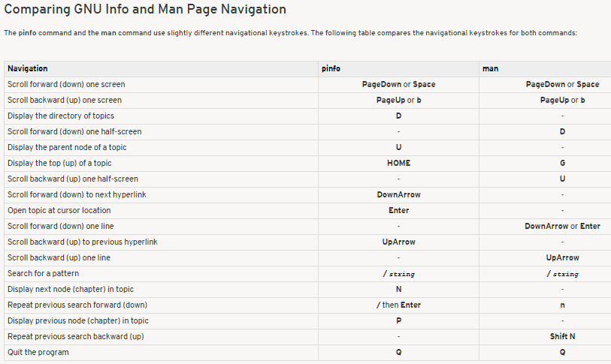The image size is (611, 364).
Task: Click the 'Navigation' column header
Action: point(28,68)
